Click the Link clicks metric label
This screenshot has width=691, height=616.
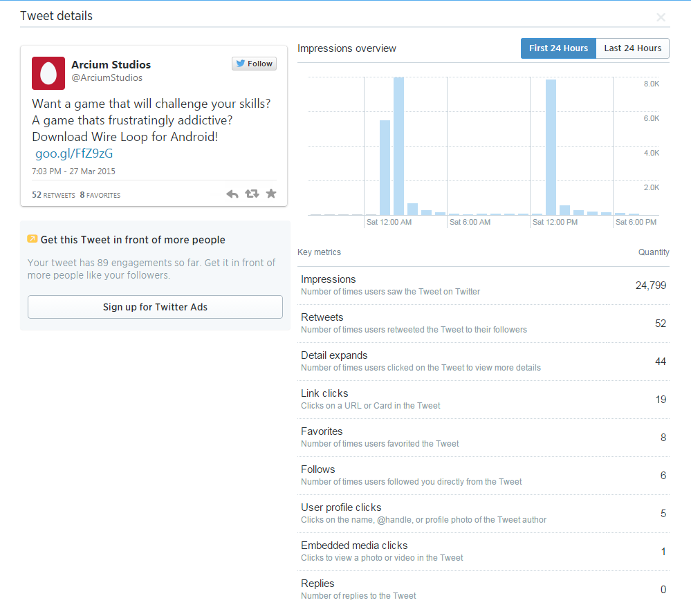pyautogui.click(x=324, y=393)
